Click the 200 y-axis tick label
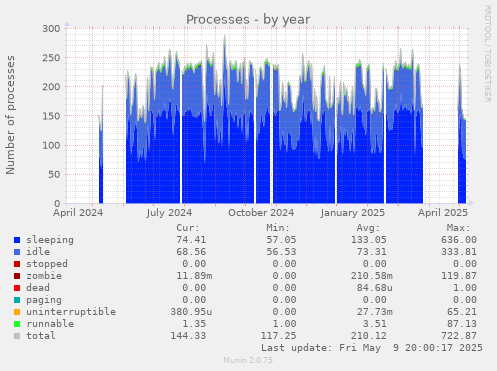497x371 pixels. pos(51,87)
